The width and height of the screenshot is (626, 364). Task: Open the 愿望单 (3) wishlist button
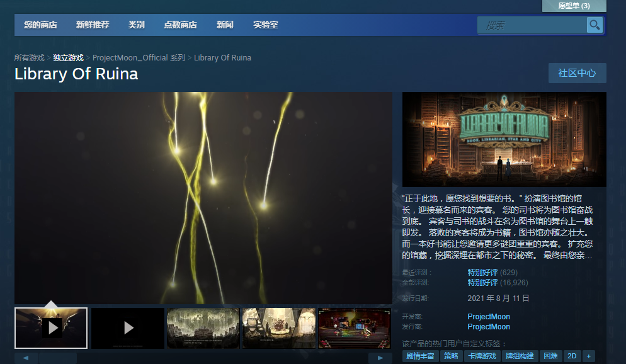[574, 6]
